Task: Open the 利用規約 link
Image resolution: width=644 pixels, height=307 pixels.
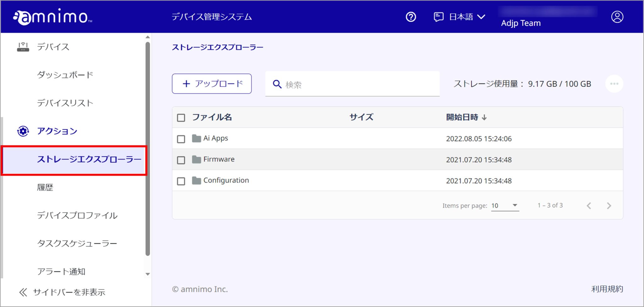Action: click(608, 289)
